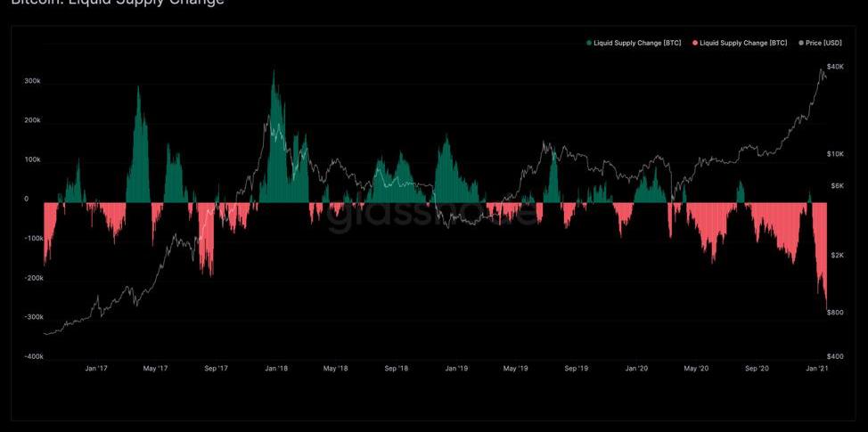Select the Jan '17 x-axis label
The height and width of the screenshot is (432, 868).
[96, 368]
